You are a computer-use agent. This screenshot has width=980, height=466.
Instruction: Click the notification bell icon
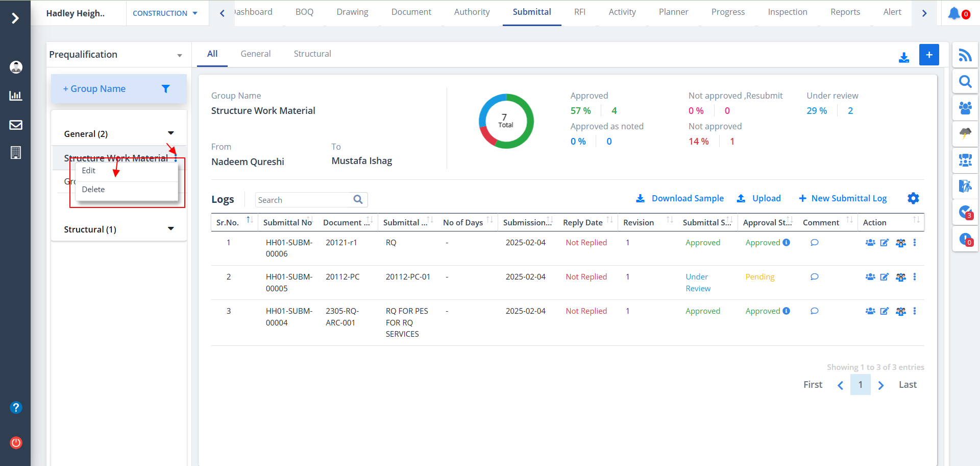click(954, 13)
